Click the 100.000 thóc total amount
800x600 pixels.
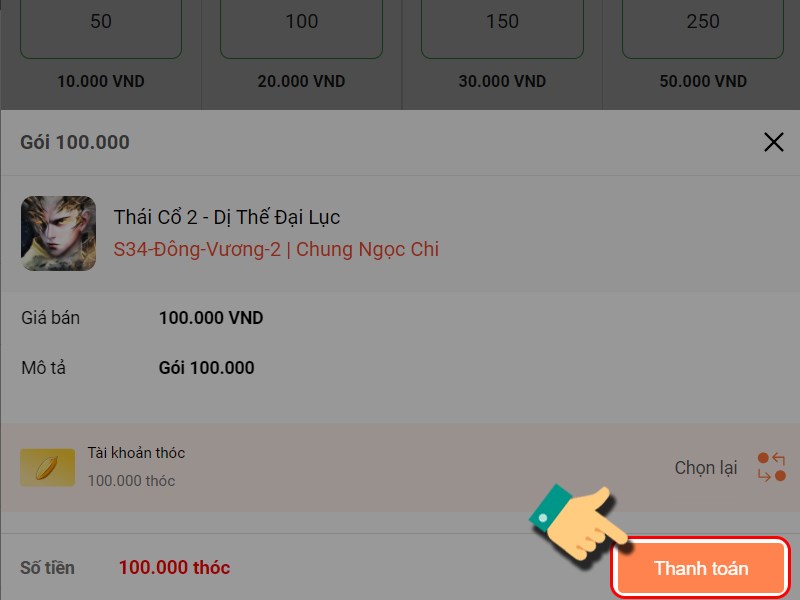point(174,568)
